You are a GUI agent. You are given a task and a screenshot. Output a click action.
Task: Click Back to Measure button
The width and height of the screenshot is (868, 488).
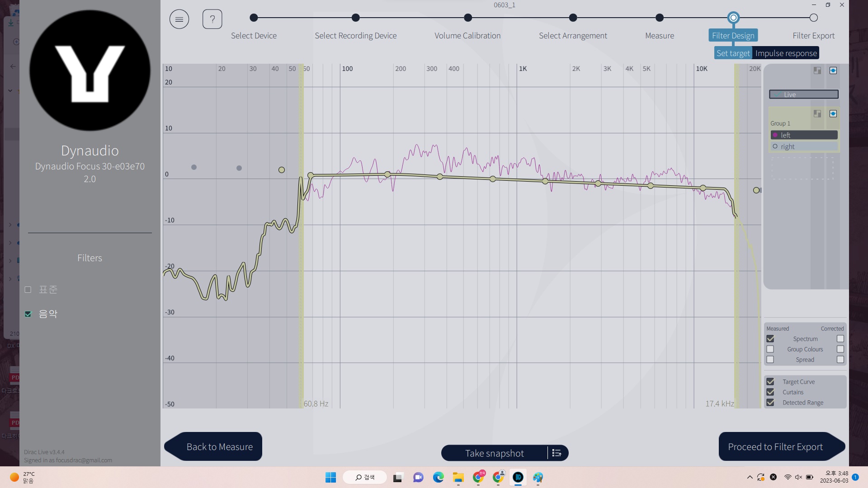tap(219, 447)
